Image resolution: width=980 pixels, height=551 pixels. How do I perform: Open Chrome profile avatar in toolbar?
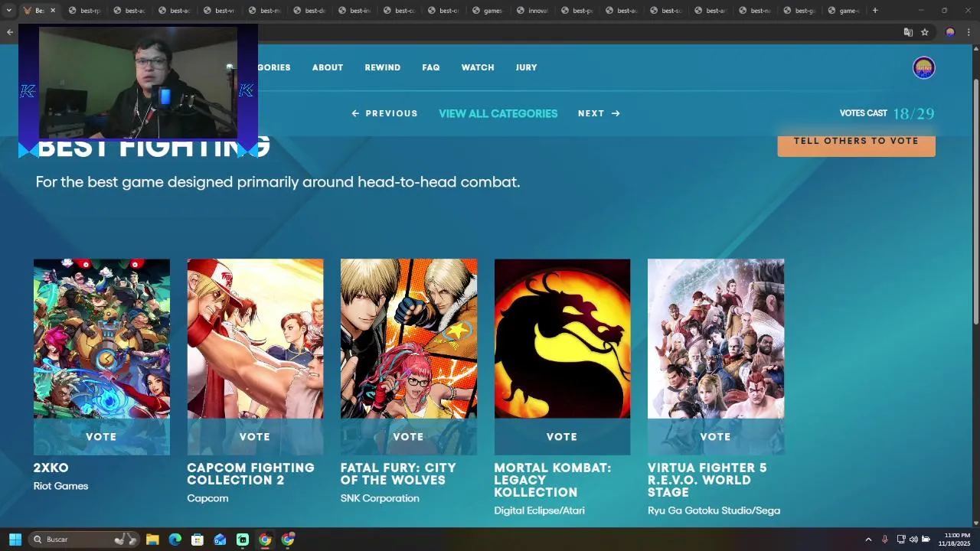[x=950, y=32]
